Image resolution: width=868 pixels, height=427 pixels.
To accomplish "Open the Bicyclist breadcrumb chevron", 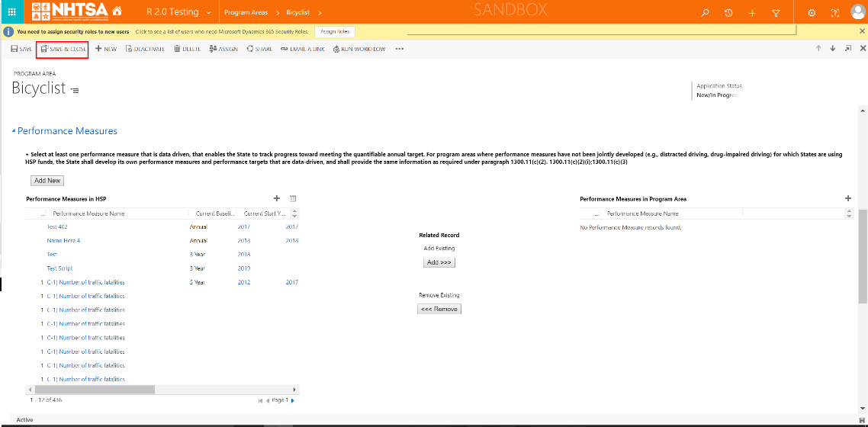I will coord(320,12).
